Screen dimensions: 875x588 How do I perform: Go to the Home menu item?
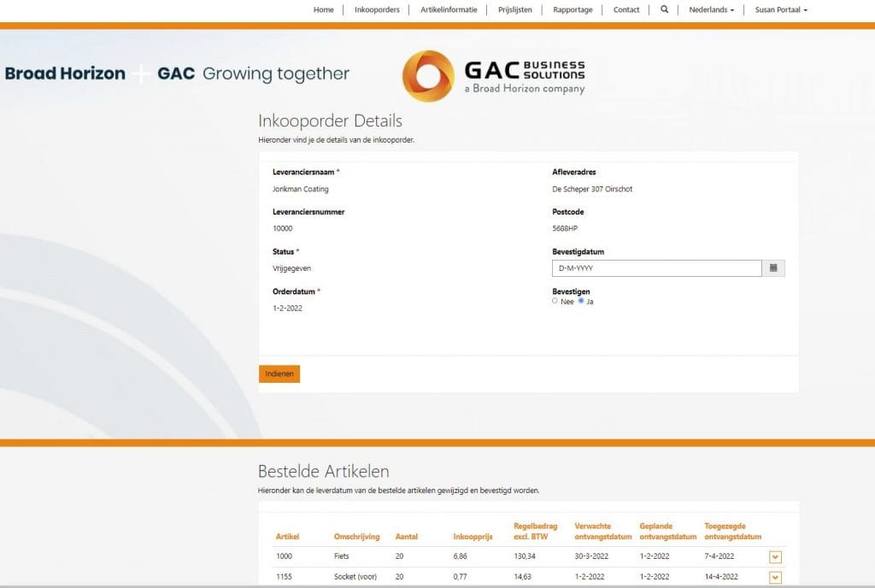click(x=324, y=9)
